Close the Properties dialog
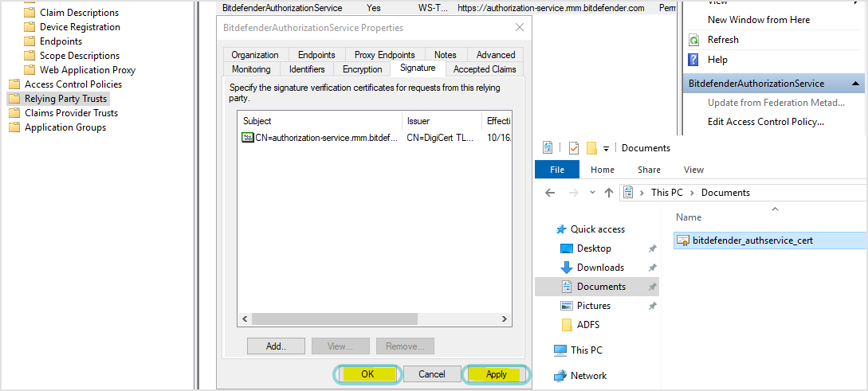The width and height of the screenshot is (868, 391). (x=519, y=27)
